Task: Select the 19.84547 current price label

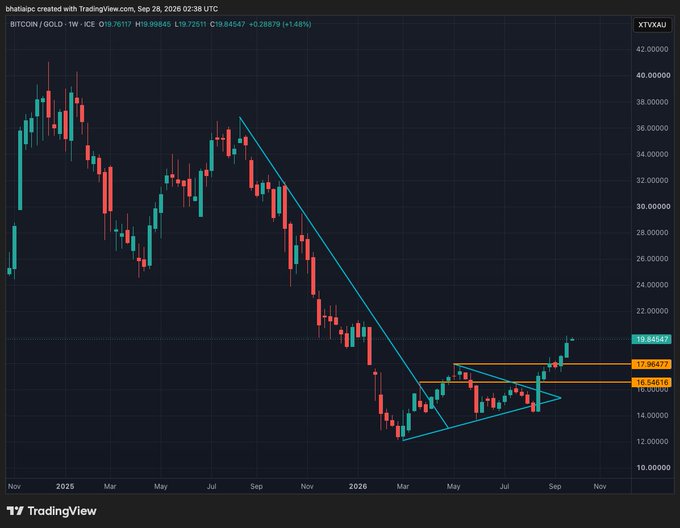Action: [x=652, y=339]
